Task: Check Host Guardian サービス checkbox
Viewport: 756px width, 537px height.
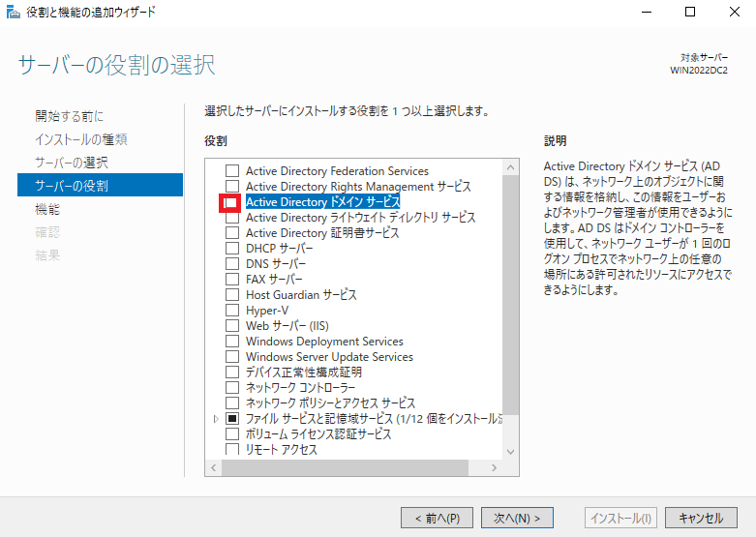Action: pos(232,294)
